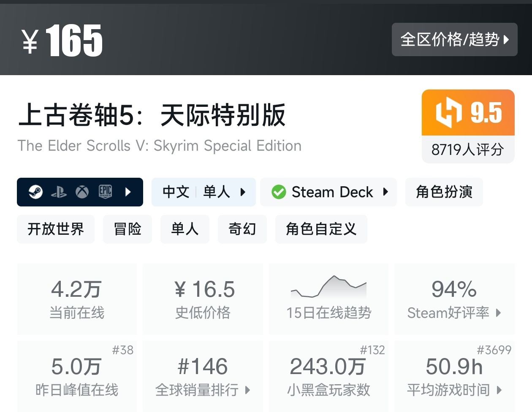The image size is (532, 415).
Task: Click the ¥165 current price
Action: click(62, 41)
